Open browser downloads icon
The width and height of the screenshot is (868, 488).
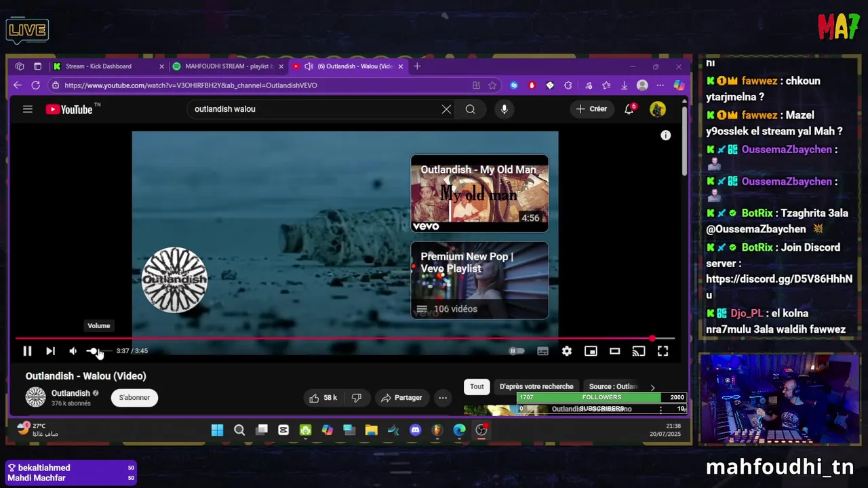pos(624,85)
